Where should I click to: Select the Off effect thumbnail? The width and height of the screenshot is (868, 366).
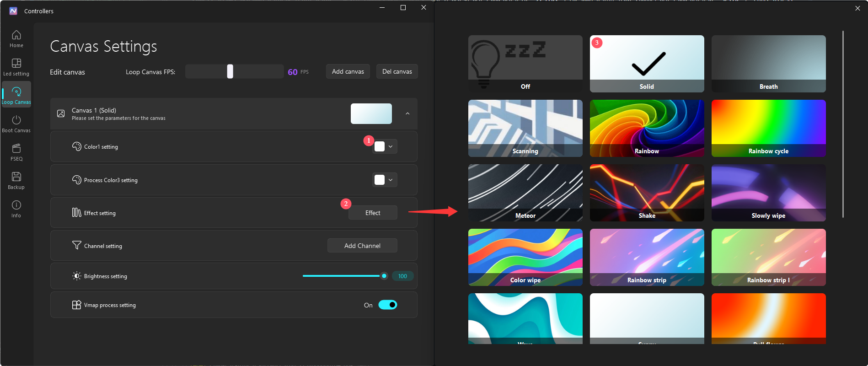pyautogui.click(x=525, y=64)
